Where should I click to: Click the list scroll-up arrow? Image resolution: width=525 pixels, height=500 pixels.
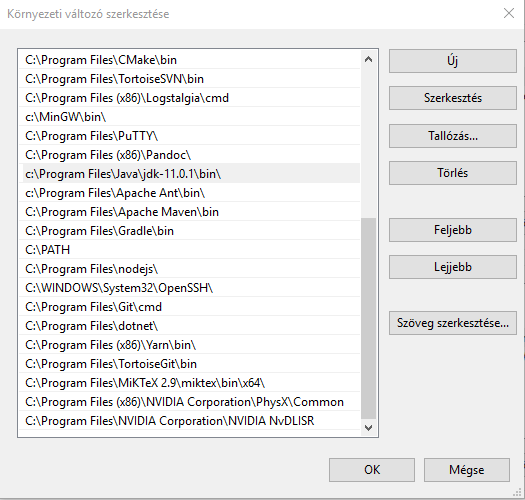point(369,60)
